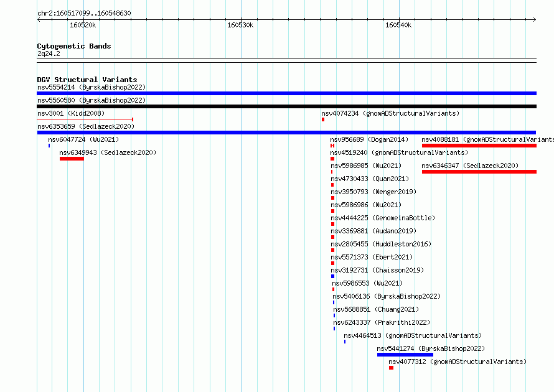The image size is (554, 392).
Task: Click the red marker under nsv4519240
Action: (332, 159)
